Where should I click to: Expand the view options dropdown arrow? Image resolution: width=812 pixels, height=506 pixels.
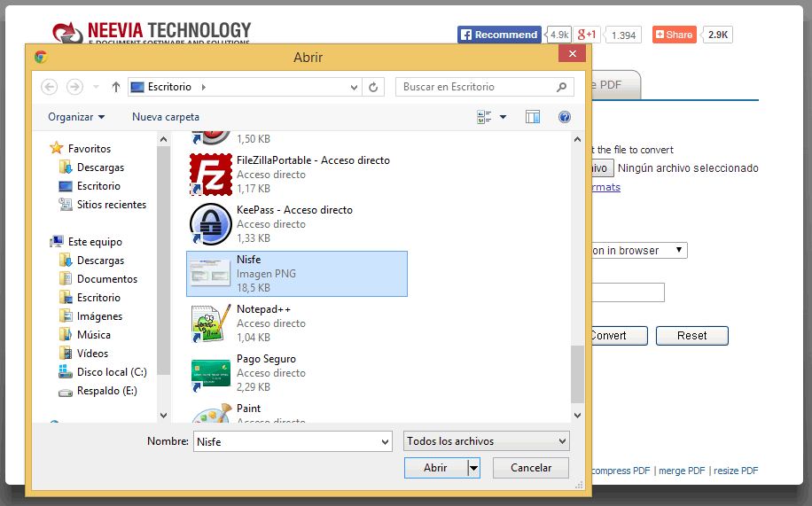tap(503, 117)
